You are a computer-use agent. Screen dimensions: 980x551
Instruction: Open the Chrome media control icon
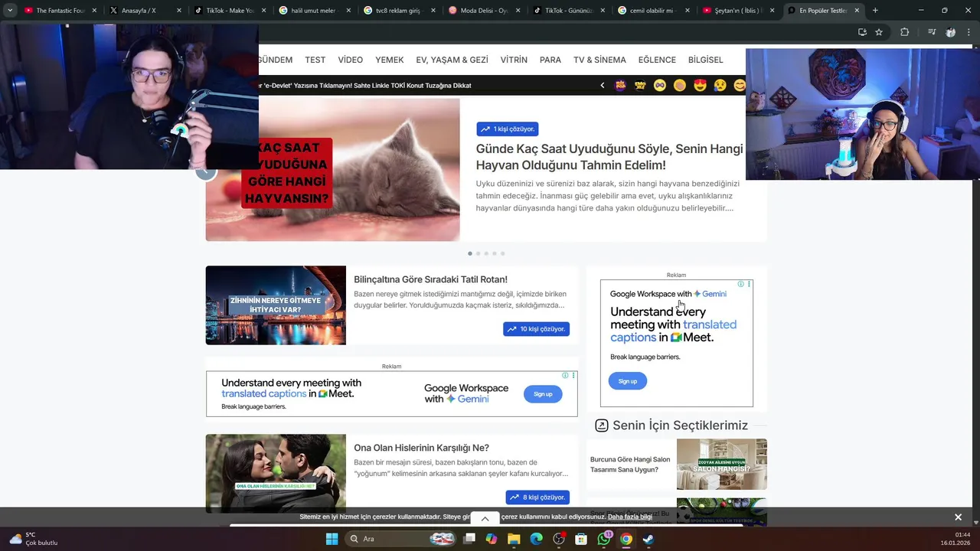932,32
